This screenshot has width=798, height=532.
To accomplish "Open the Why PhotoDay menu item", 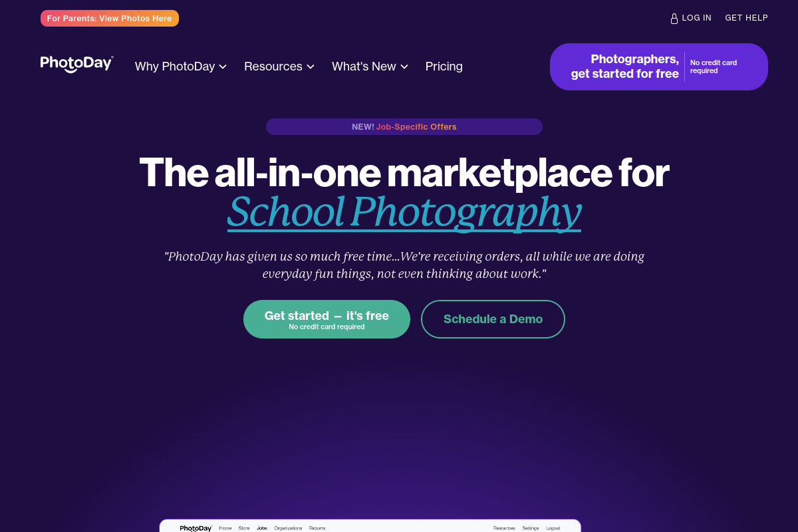I will [x=175, y=66].
